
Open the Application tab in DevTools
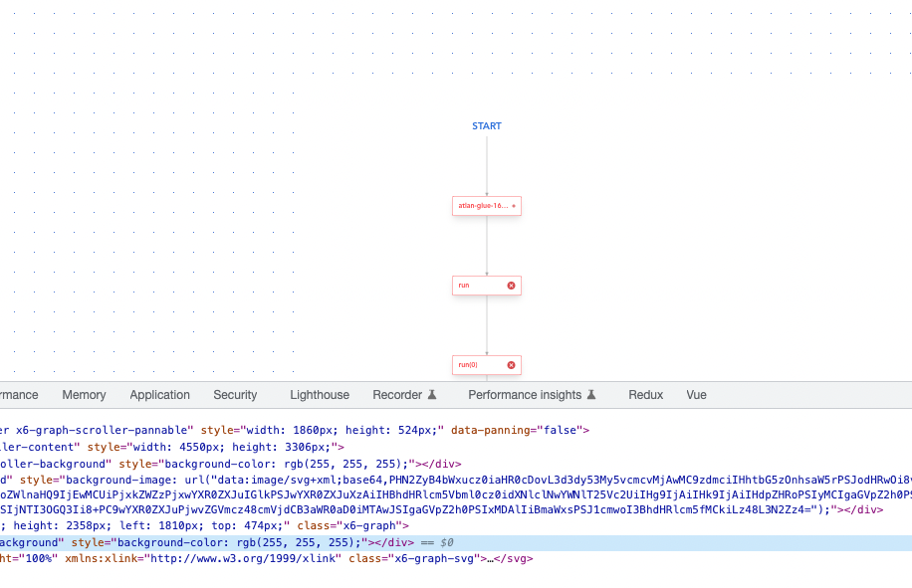[x=159, y=395]
